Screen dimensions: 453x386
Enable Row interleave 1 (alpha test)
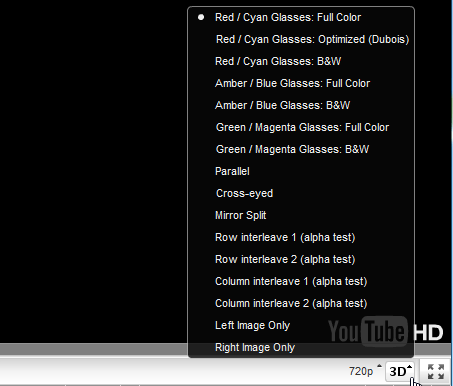pos(301,237)
